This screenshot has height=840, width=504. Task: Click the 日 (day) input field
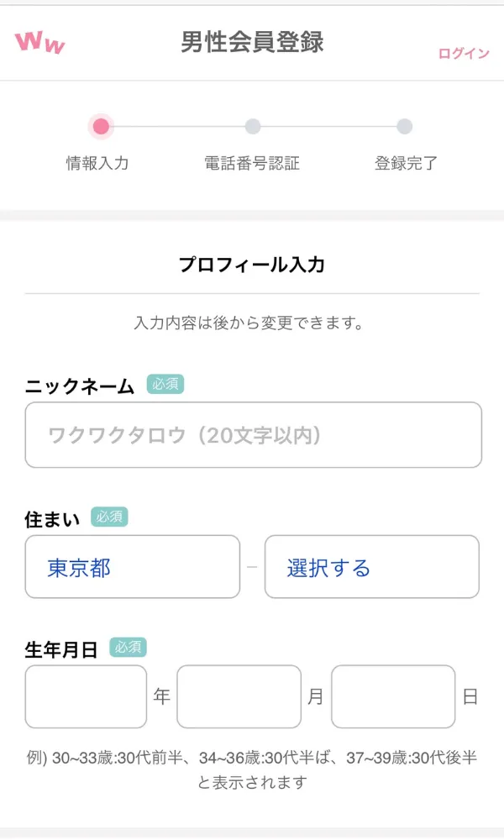392,697
